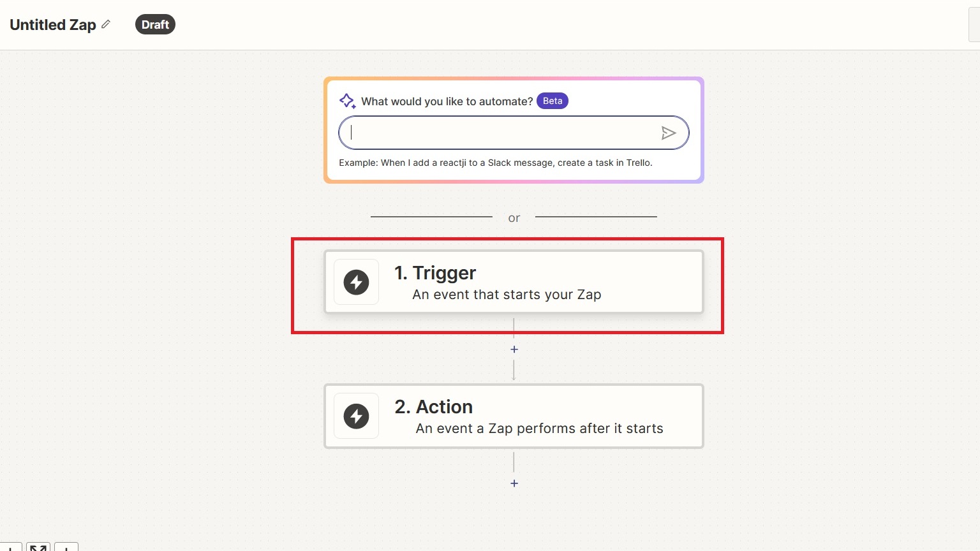980x551 pixels.
Task: Click the partially visible button at top-right
Action: click(x=974, y=26)
